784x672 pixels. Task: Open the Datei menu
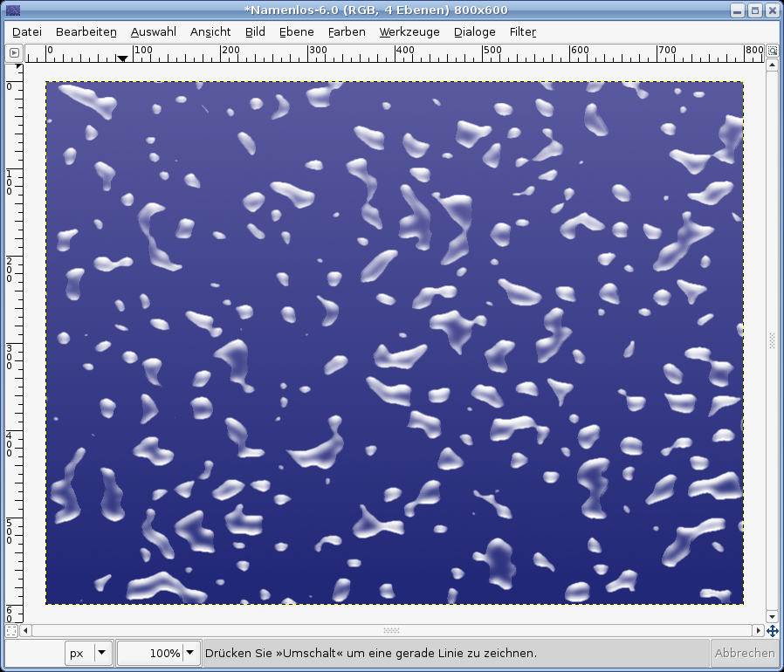pos(27,32)
